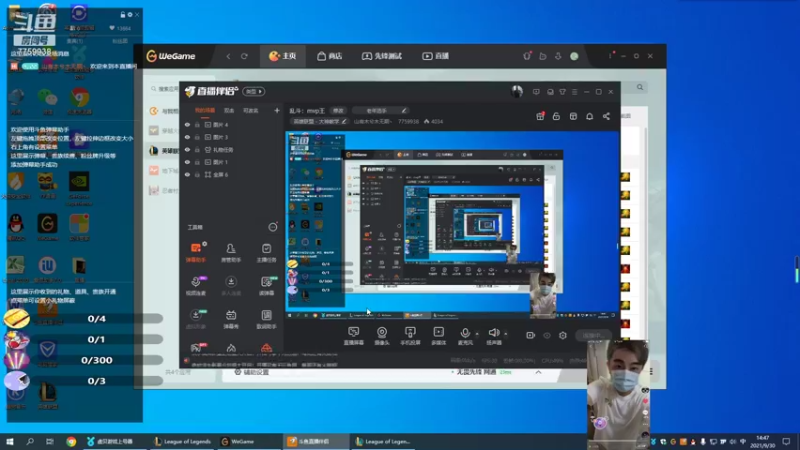Image resolution: width=800 pixels, height=450 pixels.
Task: Switch to WeGame 直播 tab
Action: [435, 56]
